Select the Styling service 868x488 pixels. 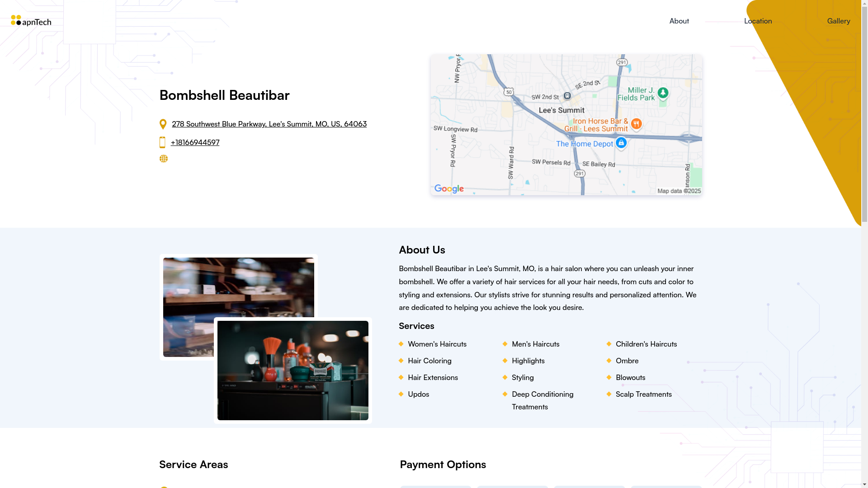[x=523, y=377]
